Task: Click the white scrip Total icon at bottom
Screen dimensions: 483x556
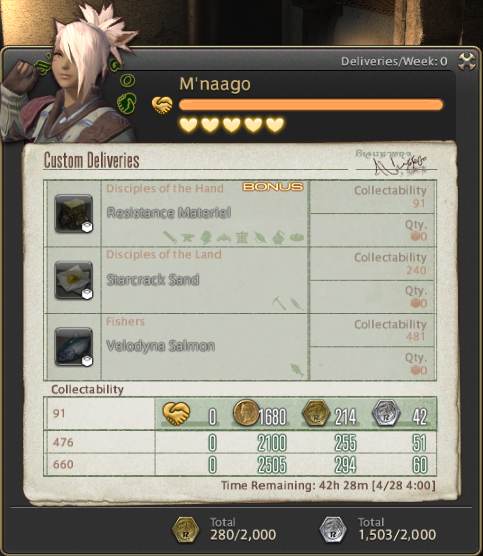Action: pyautogui.click(x=333, y=530)
